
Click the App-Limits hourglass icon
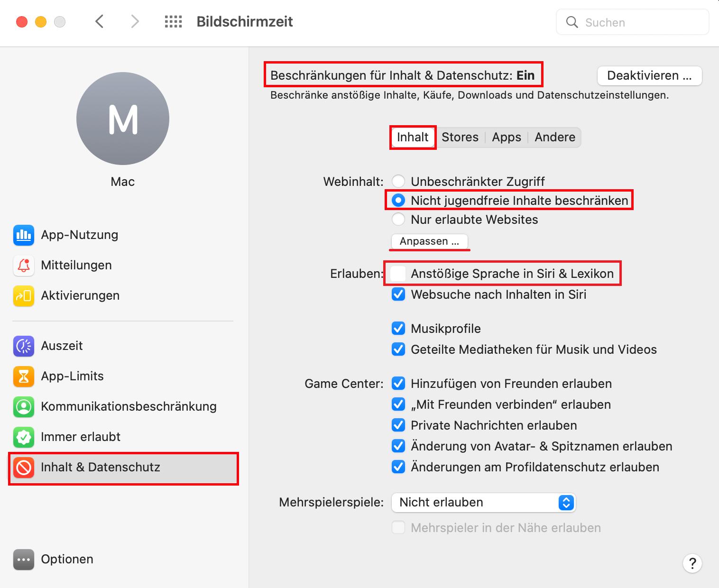point(24,377)
